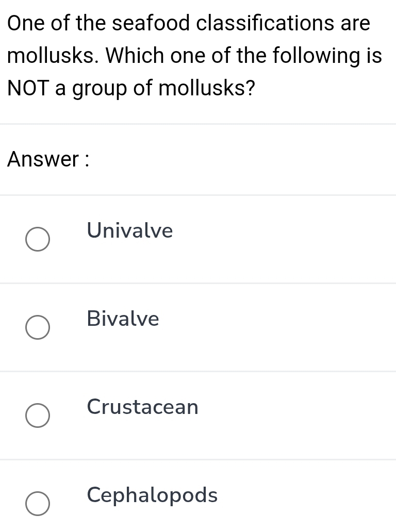Select the Univalve radio button
Screen dimensions: 396x532
[38, 239]
